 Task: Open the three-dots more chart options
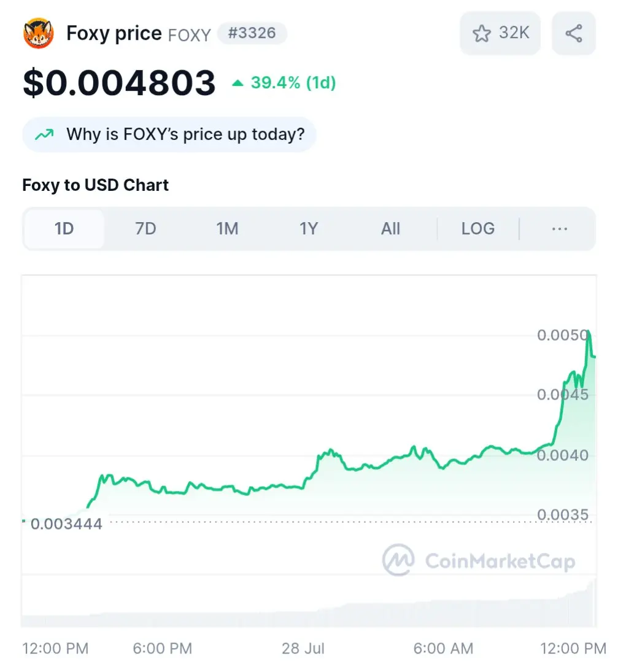(x=560, y=229)
